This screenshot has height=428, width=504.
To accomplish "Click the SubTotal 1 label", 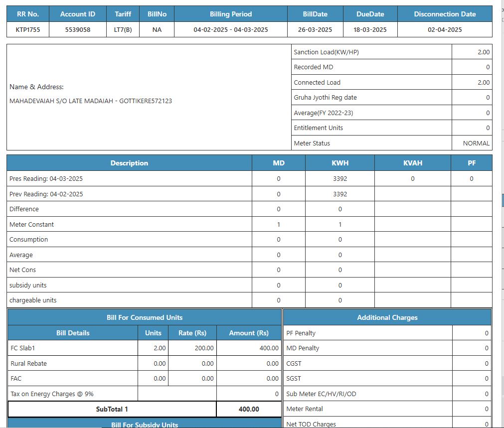I will pos(112,410).
